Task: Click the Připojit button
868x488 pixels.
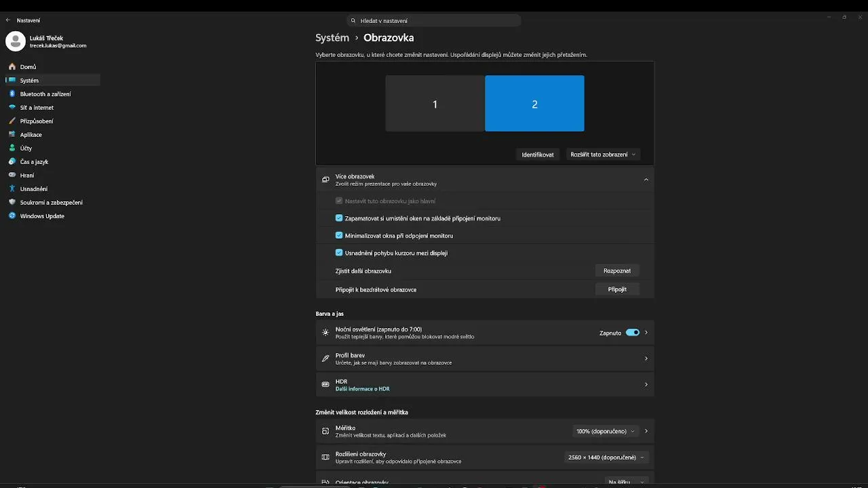Action: pos(617,289)
